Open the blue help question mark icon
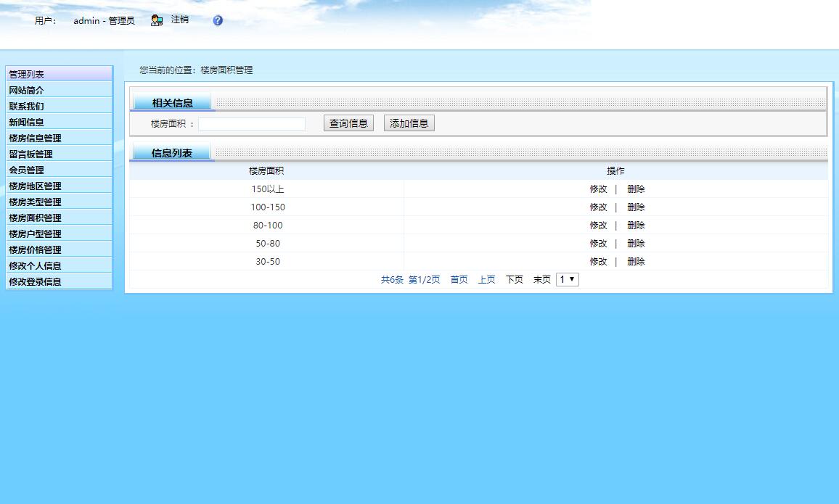 point(216,20)
